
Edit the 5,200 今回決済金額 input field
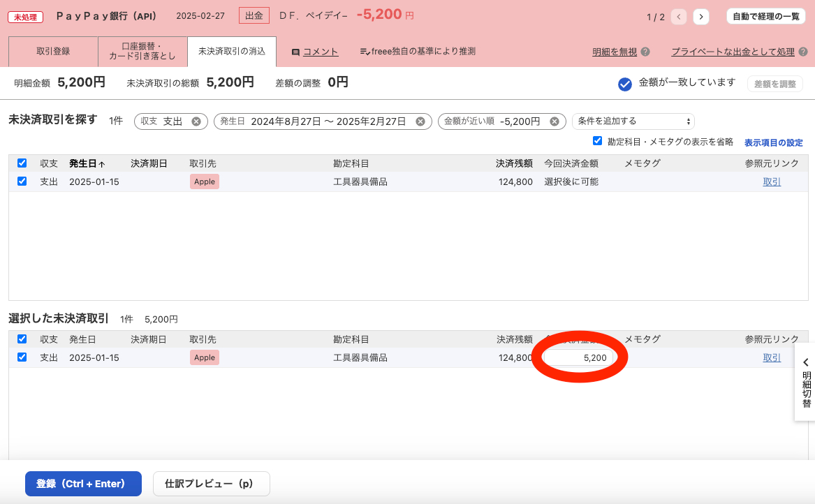(x=578, y=357)
